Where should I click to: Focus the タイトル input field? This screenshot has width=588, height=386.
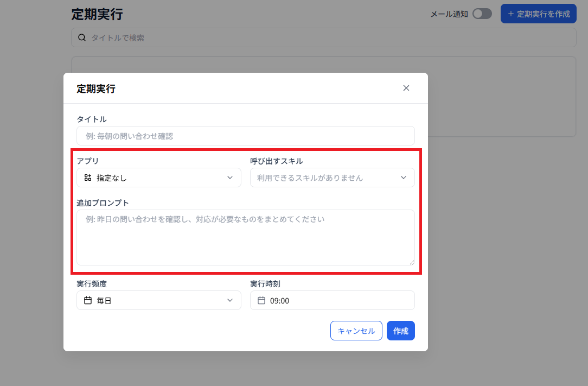246,136
